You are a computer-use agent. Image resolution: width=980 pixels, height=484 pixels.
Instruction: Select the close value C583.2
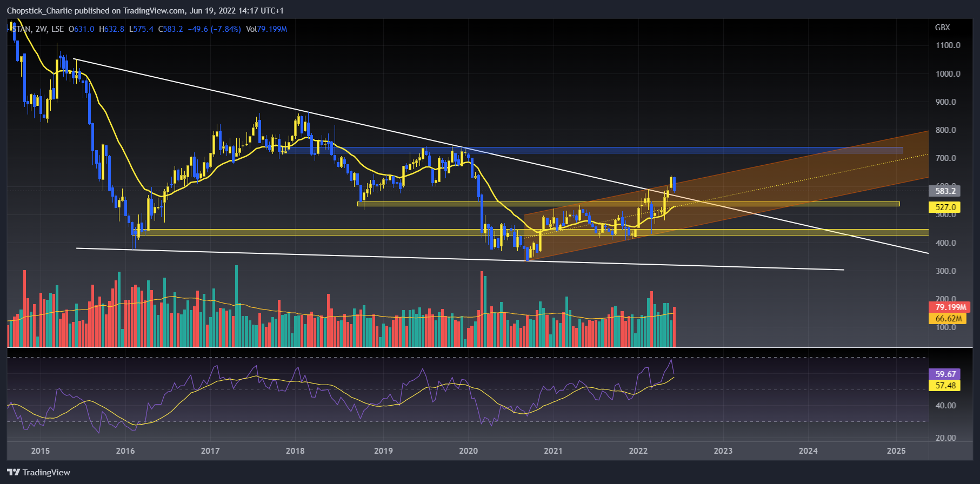click(x=170, y=29)
